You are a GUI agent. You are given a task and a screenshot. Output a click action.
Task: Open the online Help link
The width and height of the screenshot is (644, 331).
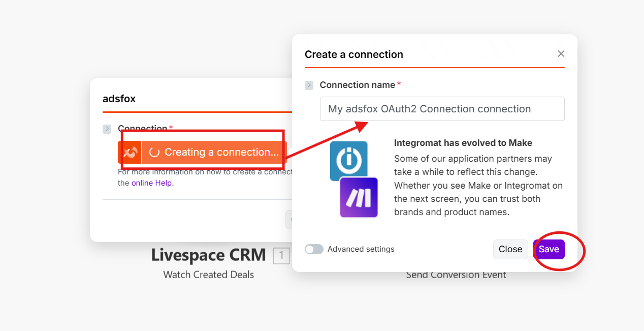click(151, 183)
